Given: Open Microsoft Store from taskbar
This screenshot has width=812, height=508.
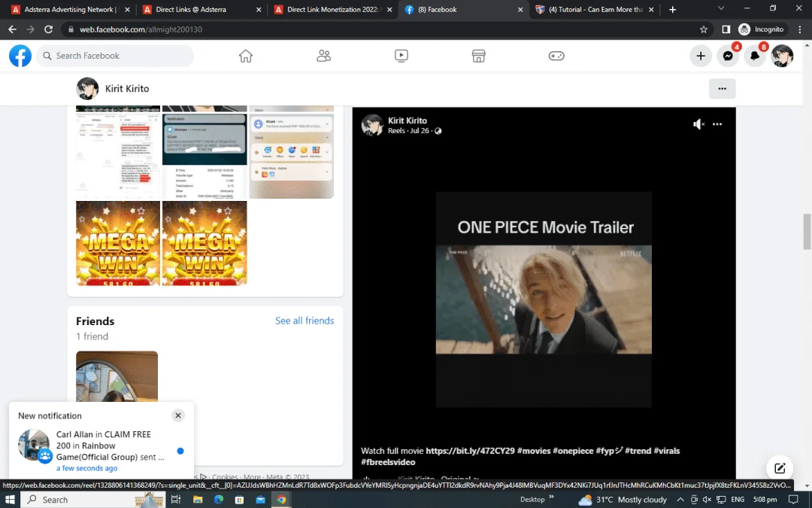Looking at the screenshot, I should click(x=239, y=500).
